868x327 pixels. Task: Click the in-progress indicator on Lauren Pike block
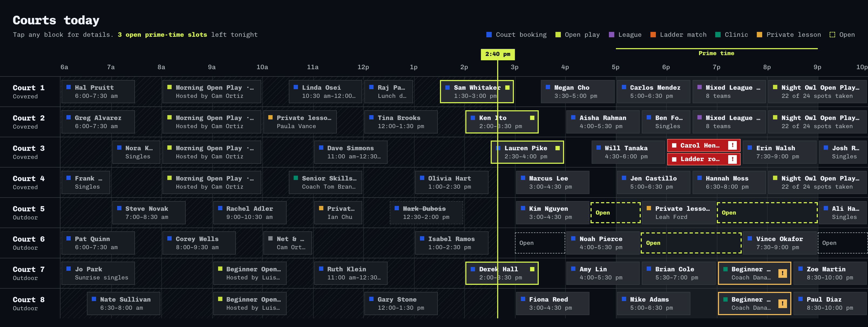click(557, 148)
